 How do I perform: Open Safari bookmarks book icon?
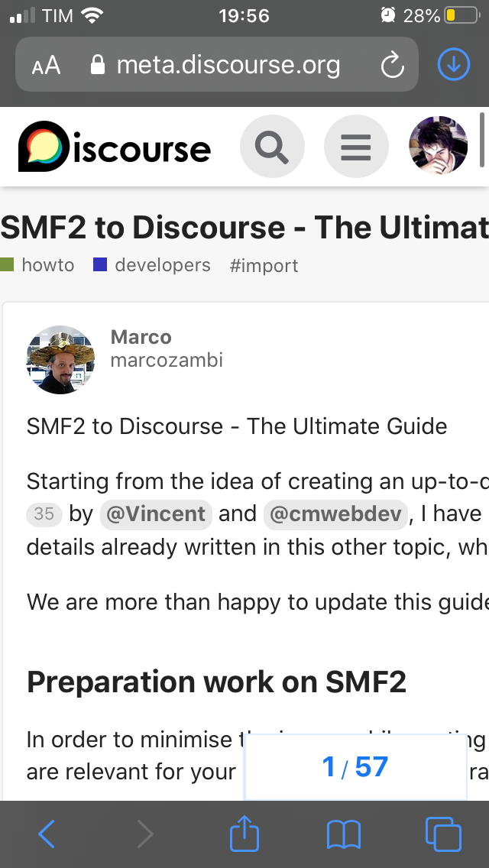(x=343, y=834)
